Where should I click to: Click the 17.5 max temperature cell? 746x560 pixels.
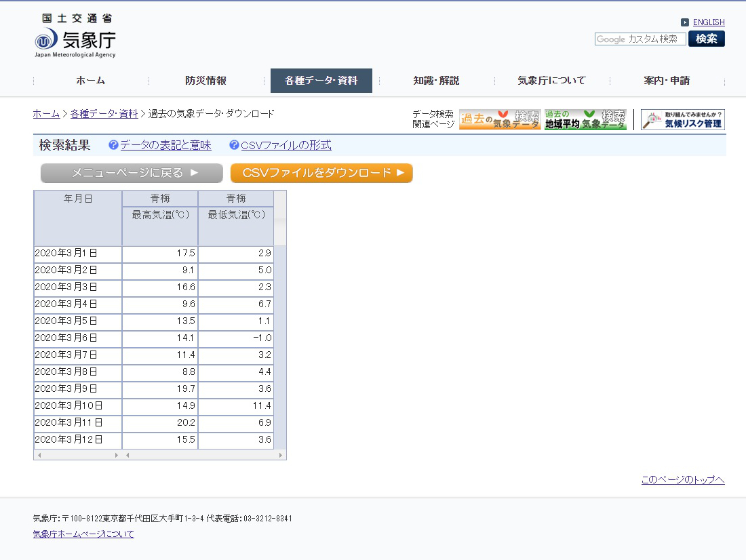pos(160,254)
